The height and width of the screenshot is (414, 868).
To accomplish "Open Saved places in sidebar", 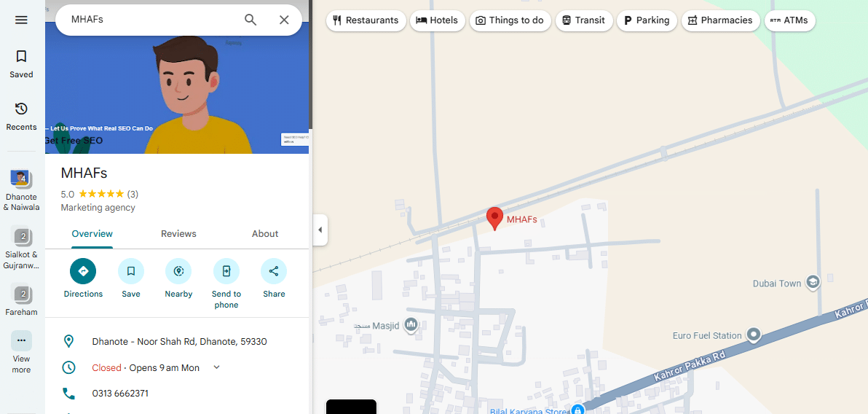I will [21, 63].
